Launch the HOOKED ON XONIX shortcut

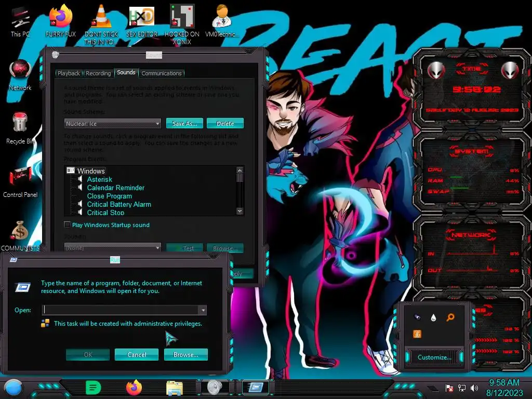182,24
